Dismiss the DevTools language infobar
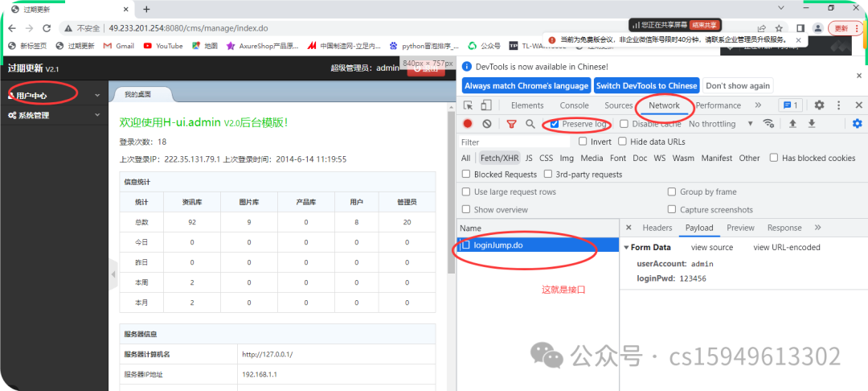 coord(859,76)
